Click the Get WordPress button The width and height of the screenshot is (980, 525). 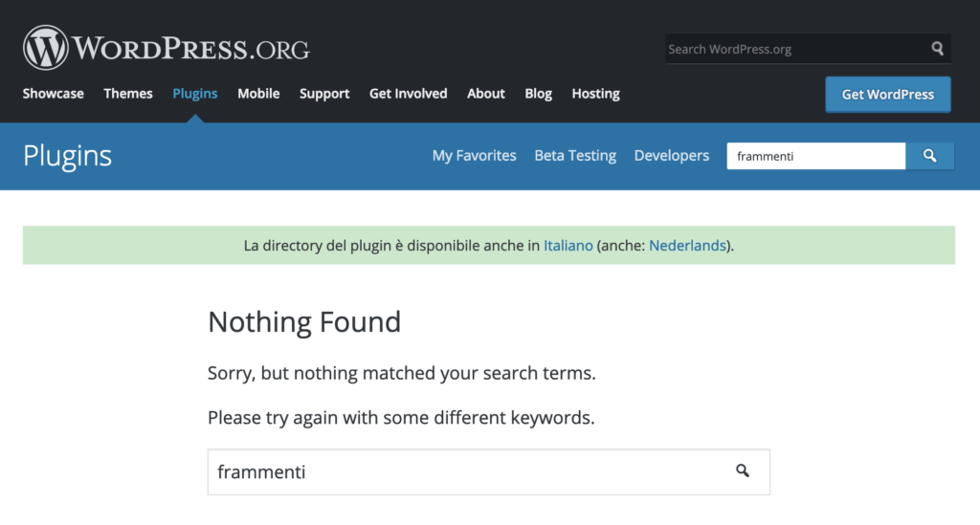[x=887, y=95]
